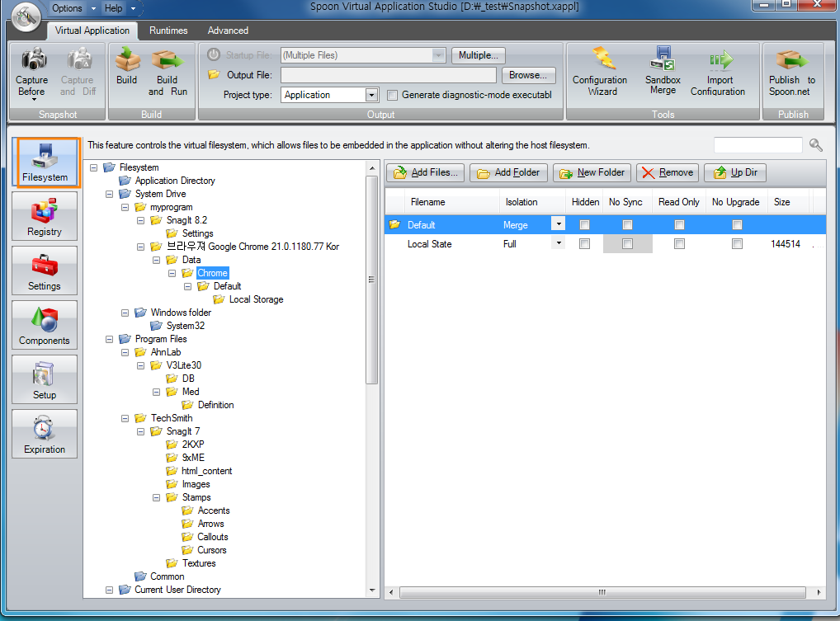
Task: Click the Output File folder icon
Action: coord(214,74)
